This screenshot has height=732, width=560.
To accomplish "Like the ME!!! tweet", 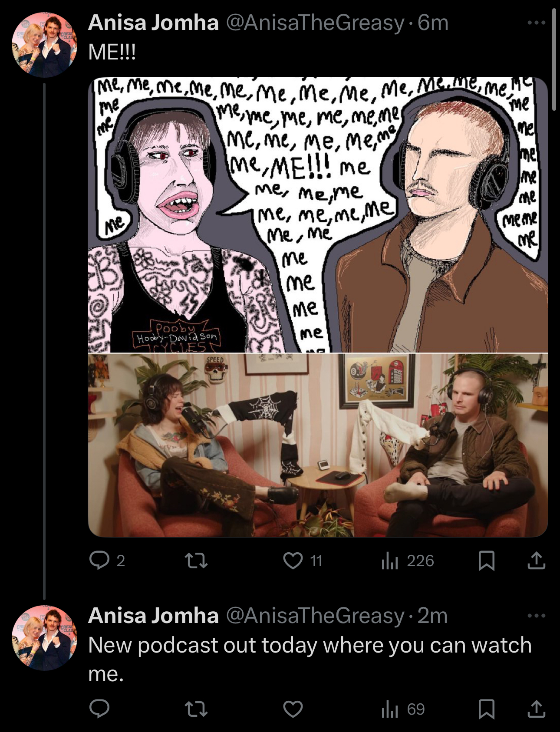I will (x=303, y=561).
